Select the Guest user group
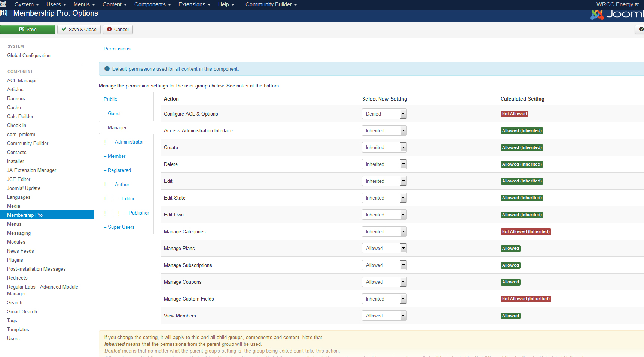Viewport: 644px width, 357px height. pos(112,113)
